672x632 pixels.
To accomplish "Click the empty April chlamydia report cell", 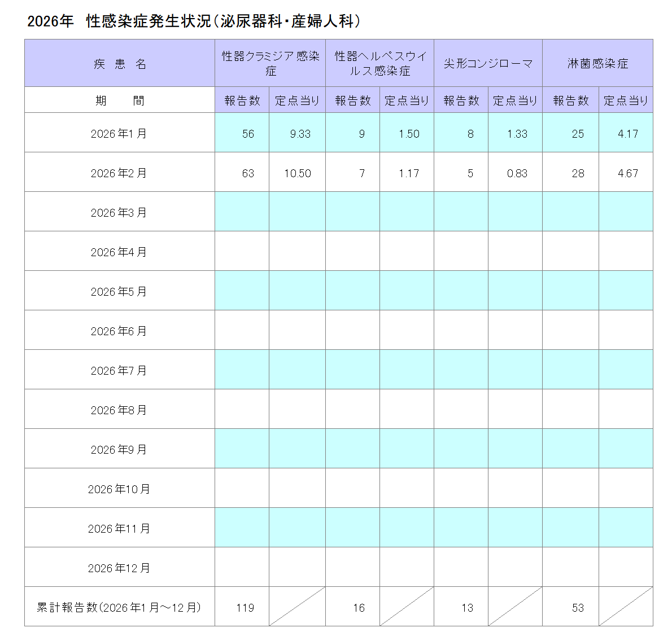I will coord(242,251).
